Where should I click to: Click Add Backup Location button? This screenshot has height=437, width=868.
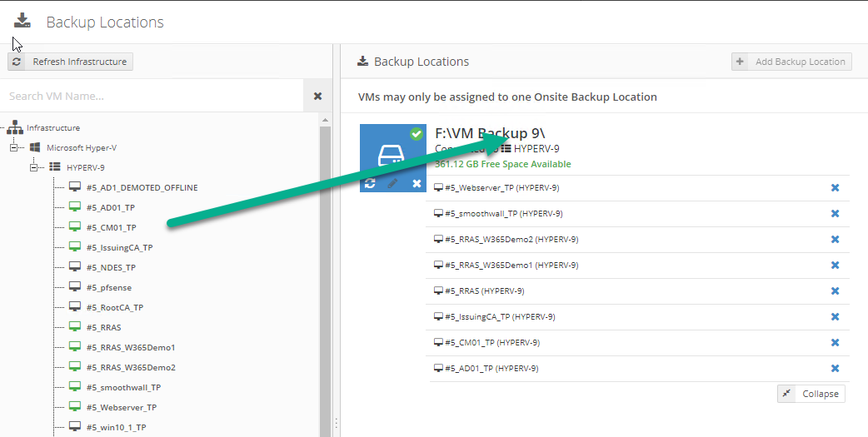[791, 62]
